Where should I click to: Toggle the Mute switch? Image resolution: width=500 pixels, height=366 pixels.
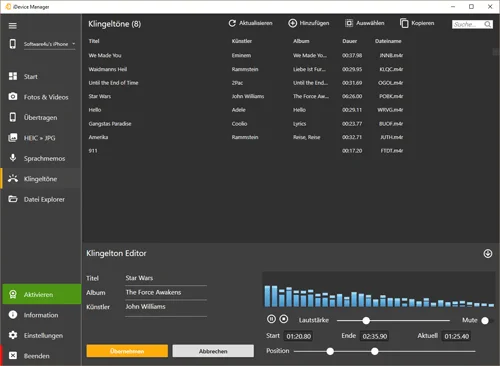click(x=487, y=320)
